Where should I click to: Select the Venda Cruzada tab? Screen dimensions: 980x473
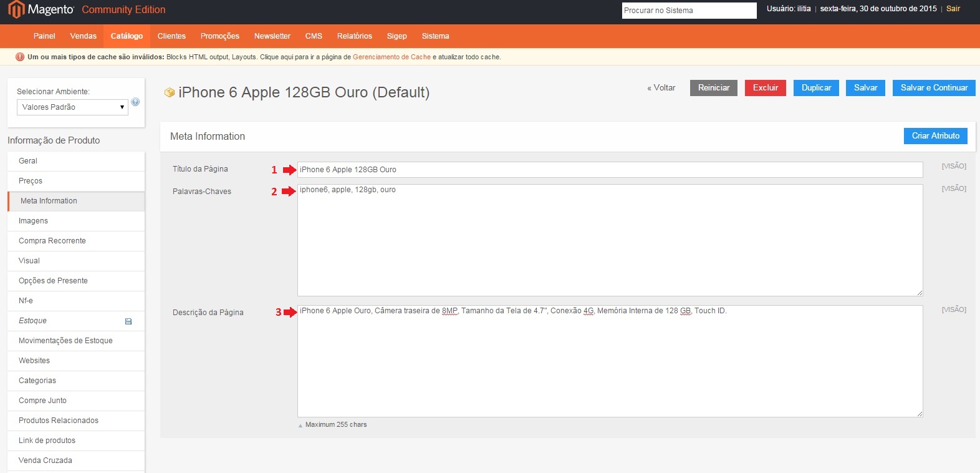(76, 461)
